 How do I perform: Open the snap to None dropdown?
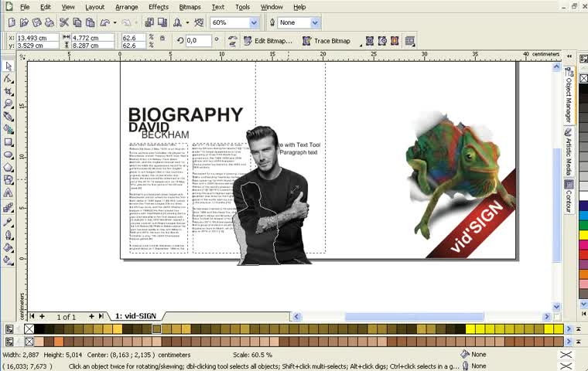(x=315, y=22)
